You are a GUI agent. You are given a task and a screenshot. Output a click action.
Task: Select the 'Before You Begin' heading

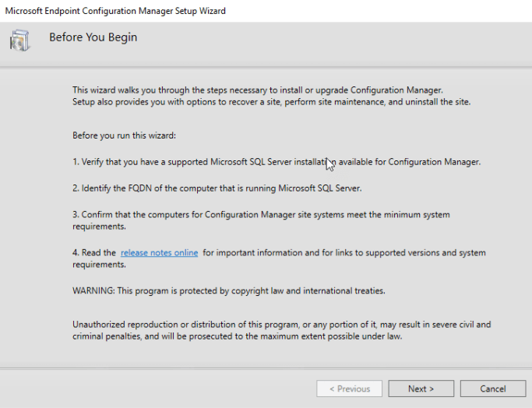pyautogui.click(x=93, y=37)
